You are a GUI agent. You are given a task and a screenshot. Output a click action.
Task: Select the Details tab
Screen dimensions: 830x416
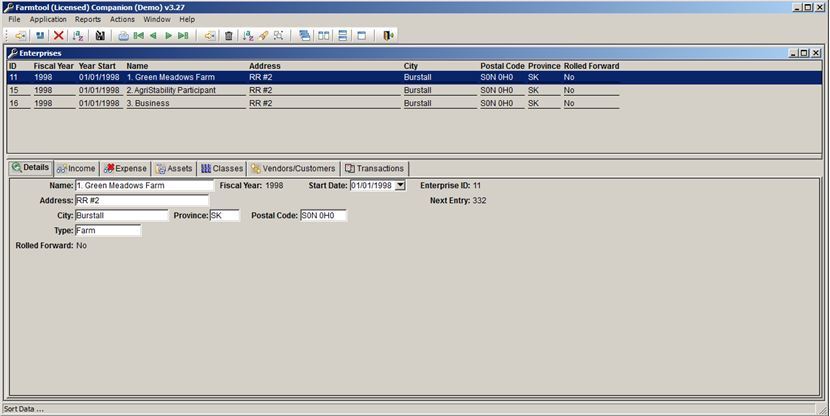coord(31,168)
